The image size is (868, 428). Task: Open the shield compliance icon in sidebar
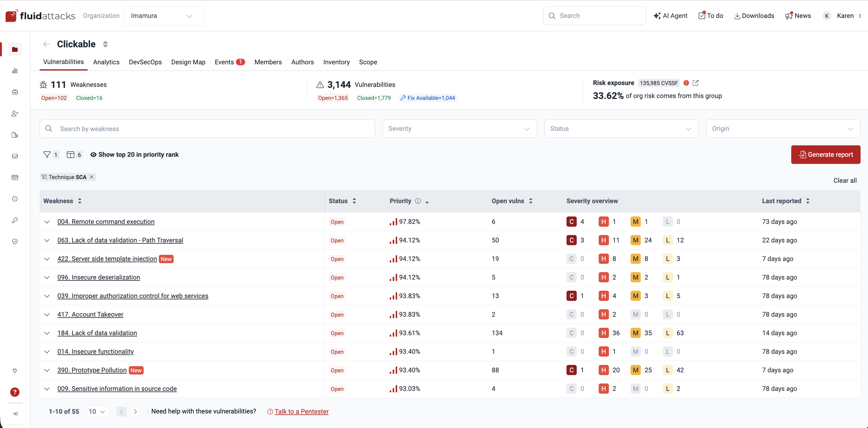(15, 241)
